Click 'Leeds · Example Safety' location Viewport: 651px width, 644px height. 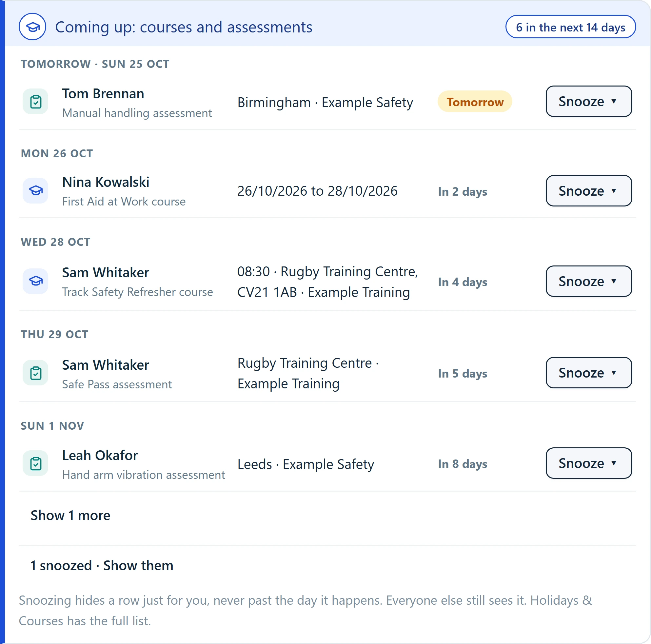(306, 464)
